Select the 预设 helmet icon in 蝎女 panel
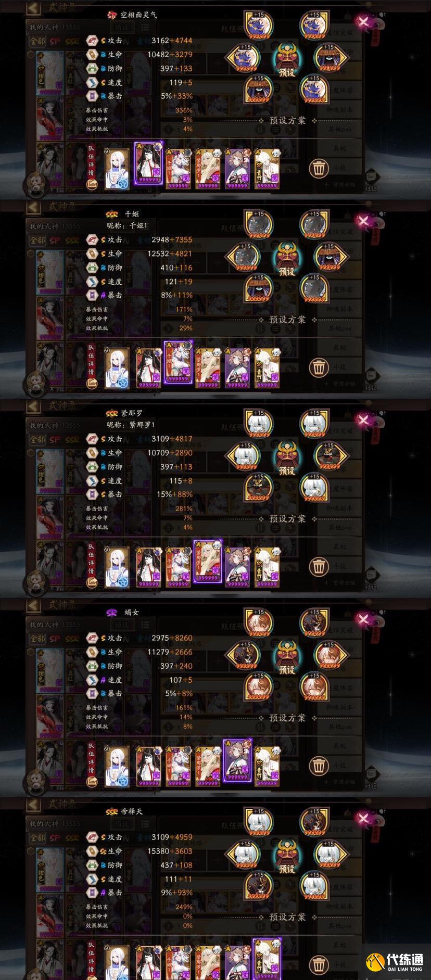Image resolution: width=431 pixels, height=980 pixels. [x=287, y=657]
